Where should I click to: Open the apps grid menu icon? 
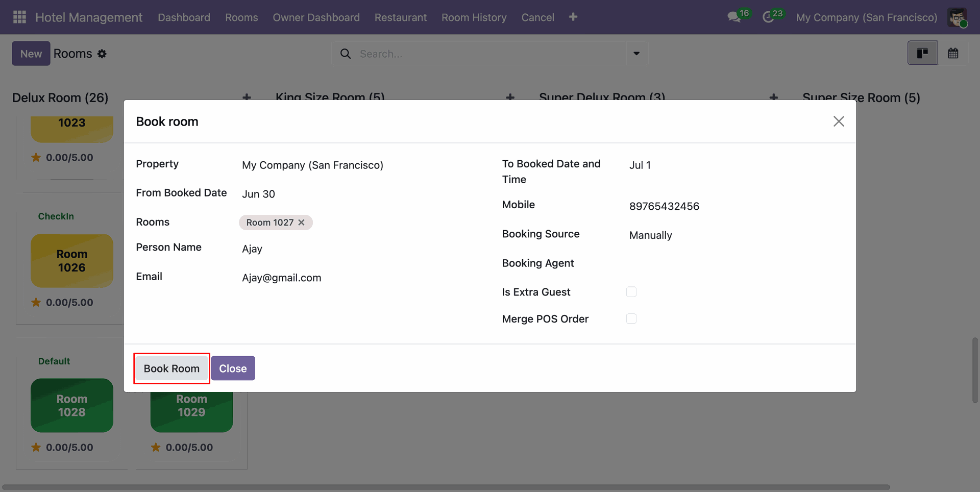pos(19,17)
